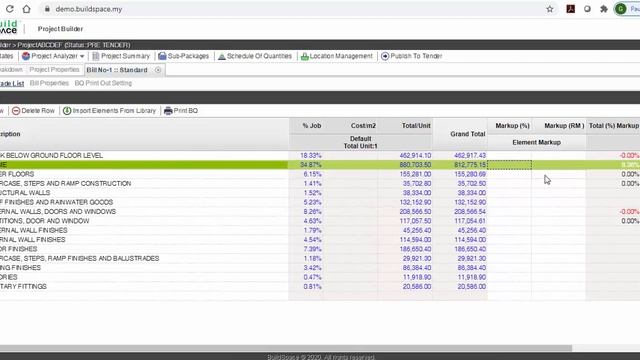Click the Sub-Packages box icon
This screenshot has height=360, width=640.
click(x=162, y=56)
